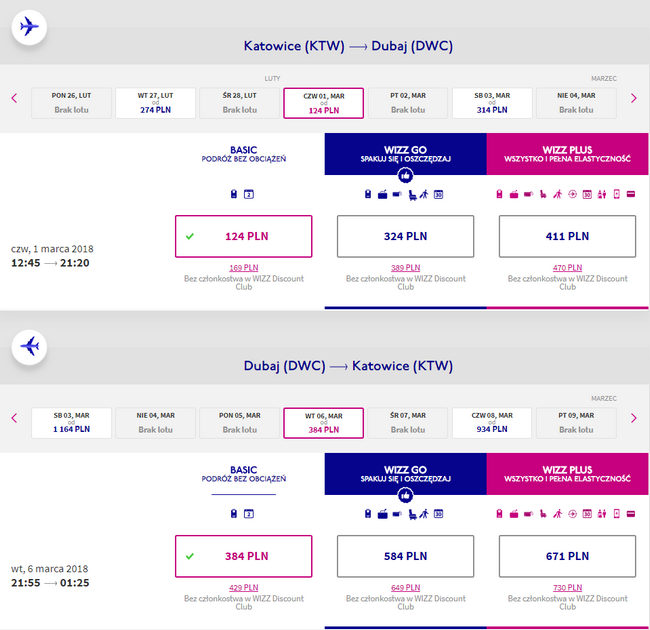Choose outbound date SB 03, MAR 314 PLN

coord(492,103)
